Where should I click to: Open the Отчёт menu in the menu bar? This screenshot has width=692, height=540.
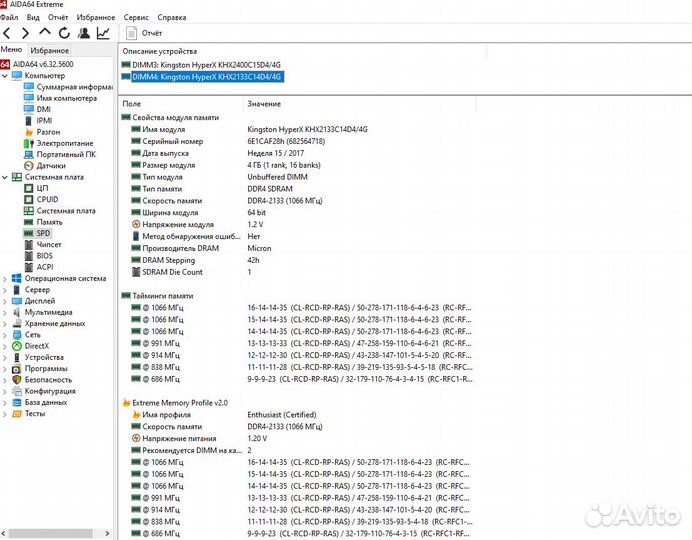[x=58, y=17]
